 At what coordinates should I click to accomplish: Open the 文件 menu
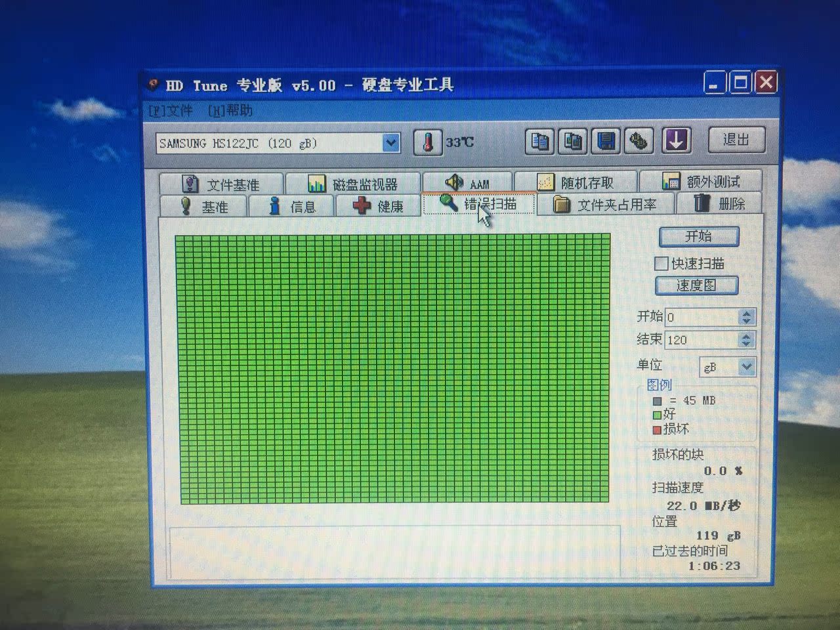click(x=171, y=111)
